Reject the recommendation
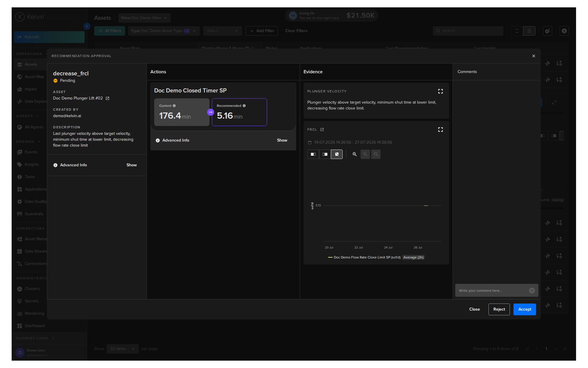Screen dimensions: 588x368 point(499,309)
